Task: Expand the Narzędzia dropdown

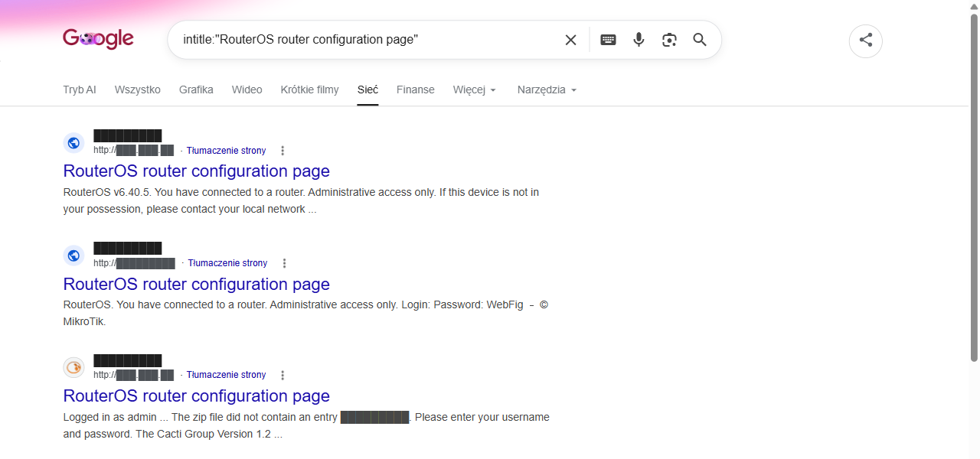Action: pos(547,90)
